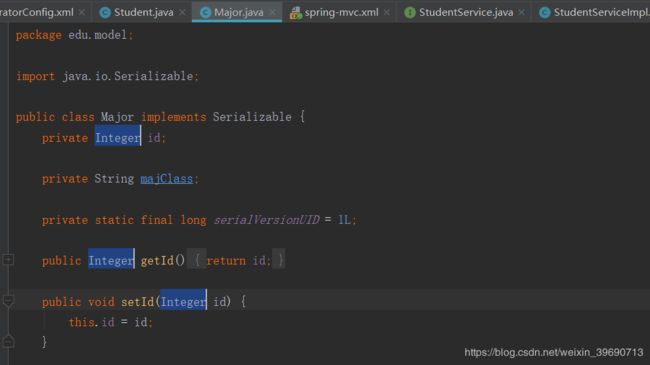Image resolution: width=650 pixels, height=365 pixels.
Task: Click the Major class name in declaration
Action: 117,117
